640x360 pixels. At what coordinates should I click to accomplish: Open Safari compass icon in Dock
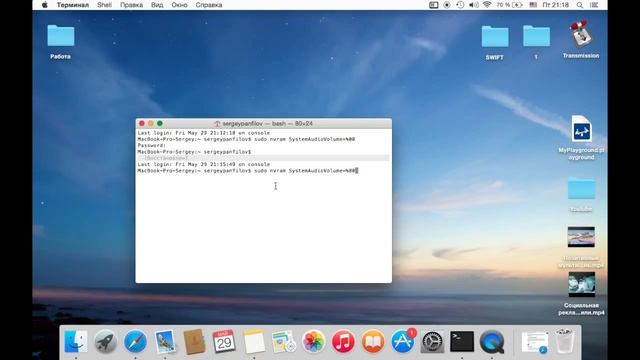click(135, 341)
